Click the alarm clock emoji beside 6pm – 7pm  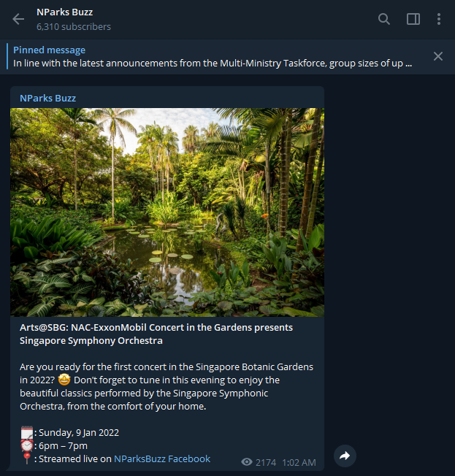pos(27,445)
